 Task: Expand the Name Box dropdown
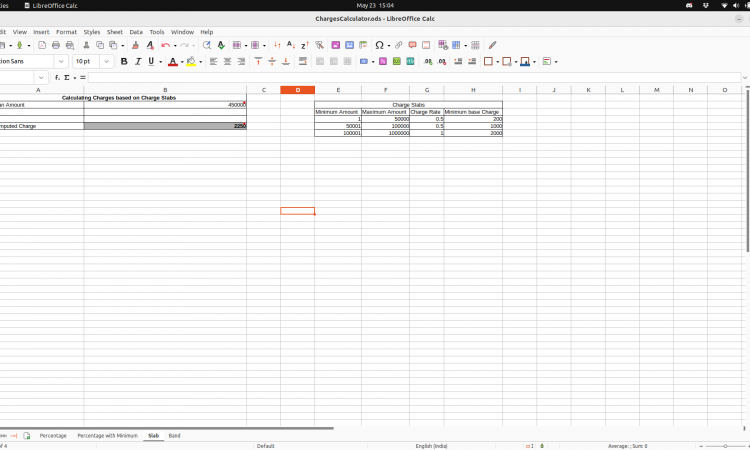tap(41, 77)
